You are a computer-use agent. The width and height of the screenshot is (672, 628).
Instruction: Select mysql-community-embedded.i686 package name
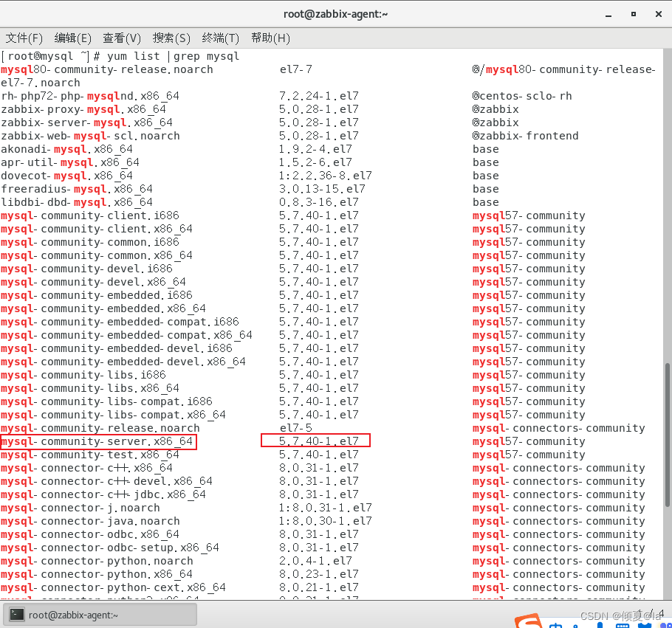tap(97, 295)
